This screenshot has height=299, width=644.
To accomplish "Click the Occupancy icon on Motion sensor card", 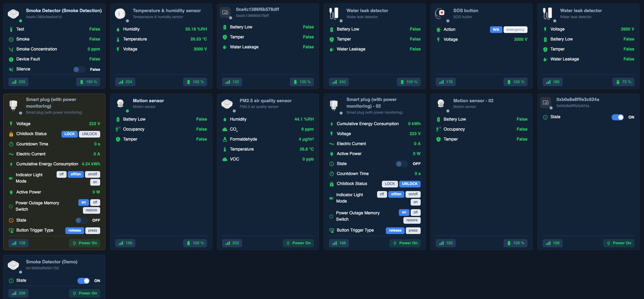I will coord(118,129).
